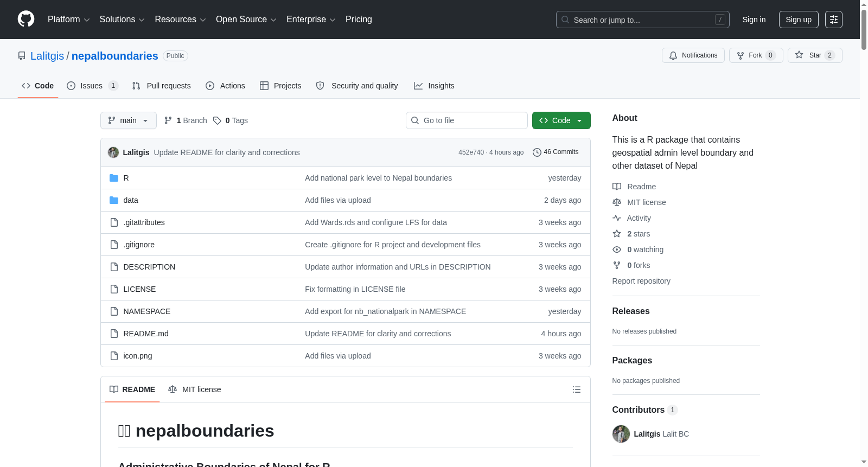Image resolution: width=868 pixels, height=467 pixels.
Task: Click the search magnifier icon in header
Action: [565, 20]
